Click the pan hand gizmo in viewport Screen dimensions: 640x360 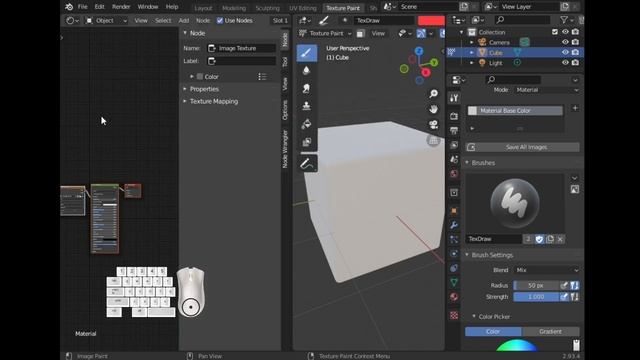433,109
